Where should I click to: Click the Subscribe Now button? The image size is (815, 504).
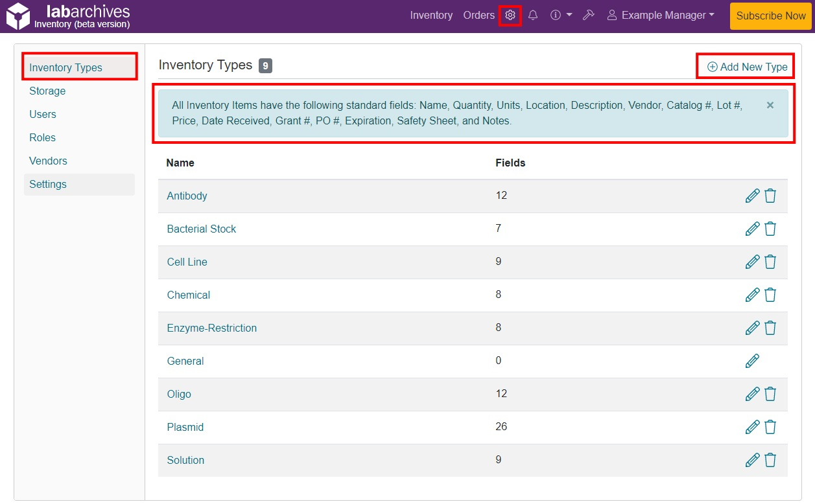click(x=770, y=16)
